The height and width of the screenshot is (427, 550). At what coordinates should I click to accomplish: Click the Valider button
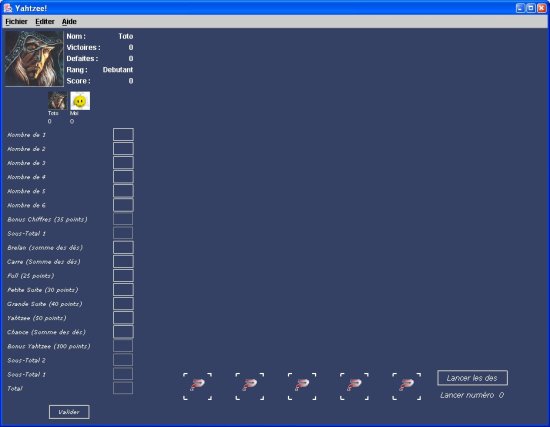click(69, 412)
